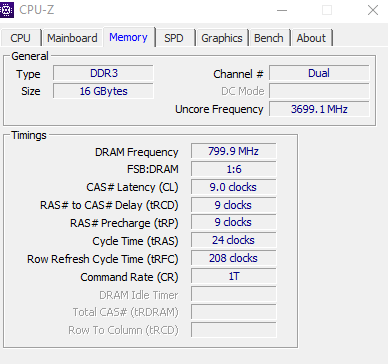
Task: Click the grayed DRAM Idle Timer label
Action: click(x=139, y=295)
